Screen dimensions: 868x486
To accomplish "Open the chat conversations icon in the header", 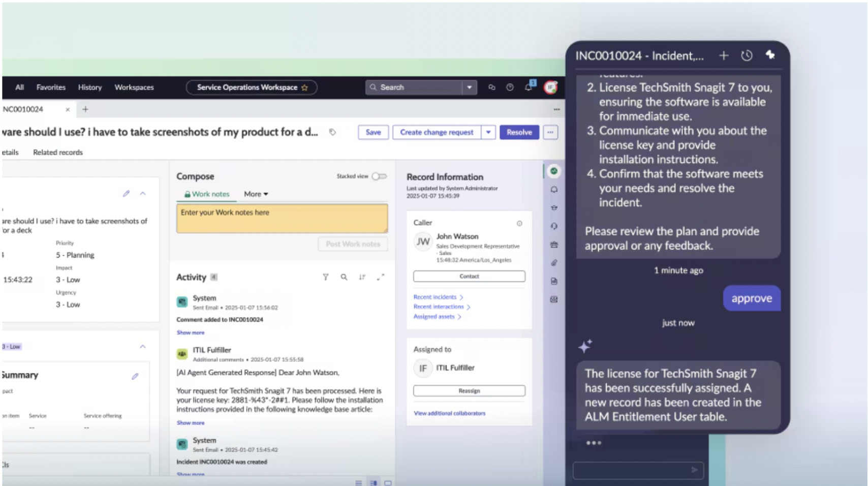I will point(491,87).
